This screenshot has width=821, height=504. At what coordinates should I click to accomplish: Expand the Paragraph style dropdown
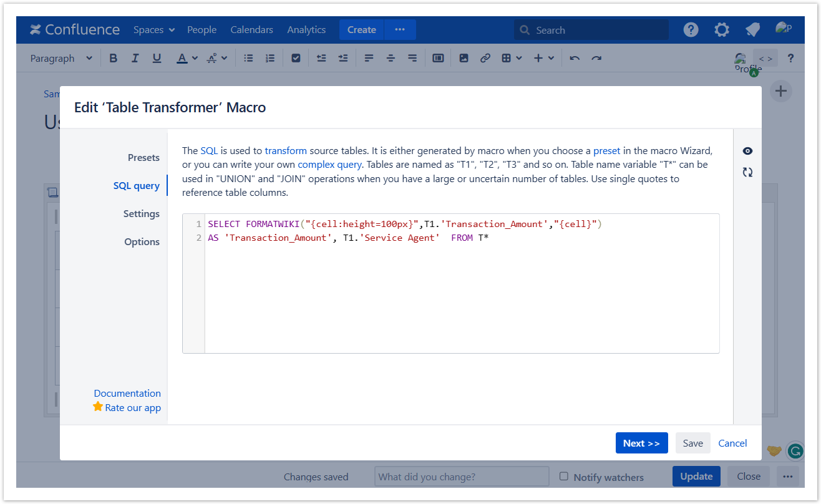pyautogui.click(x=61, y=58)
